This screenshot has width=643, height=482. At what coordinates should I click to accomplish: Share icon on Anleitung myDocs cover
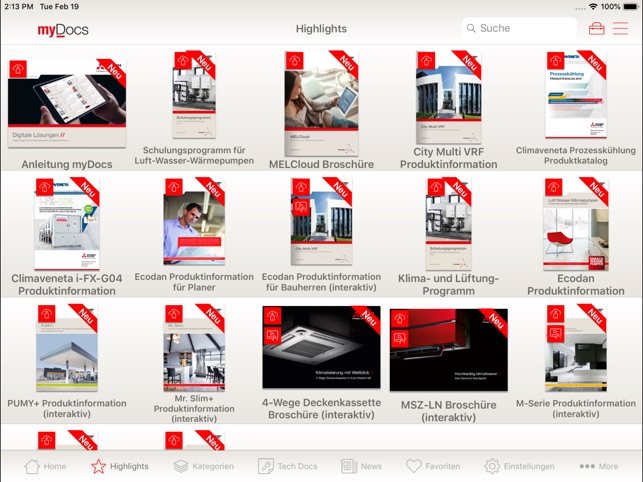click(x=18, y=69)
